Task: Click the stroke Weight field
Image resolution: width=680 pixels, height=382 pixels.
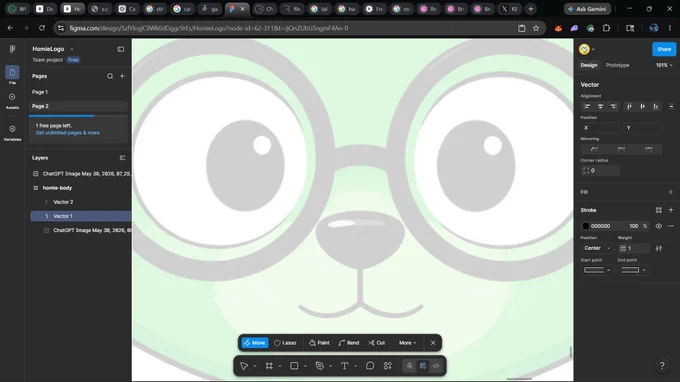Action: click(x=634, y=248)
